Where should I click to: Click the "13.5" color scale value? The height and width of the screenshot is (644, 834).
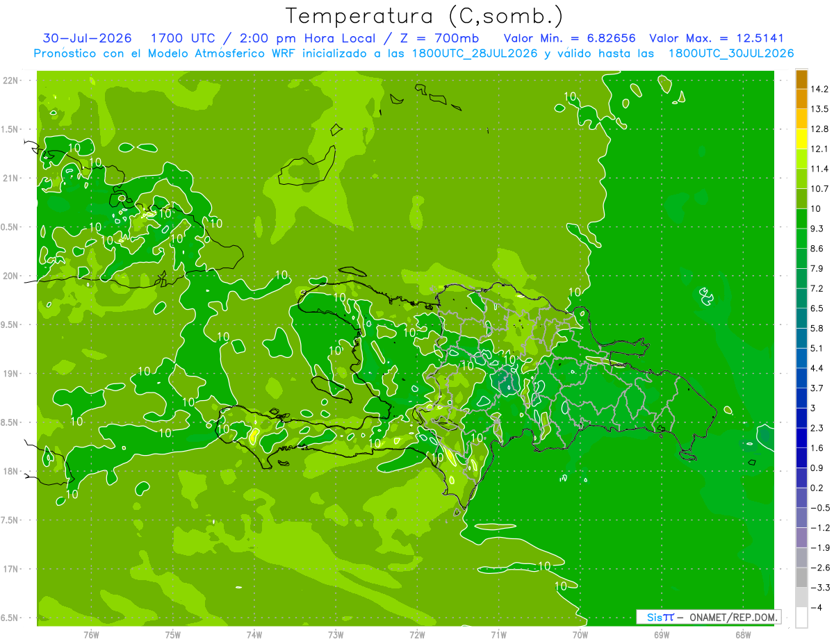[x=819, y=109]
